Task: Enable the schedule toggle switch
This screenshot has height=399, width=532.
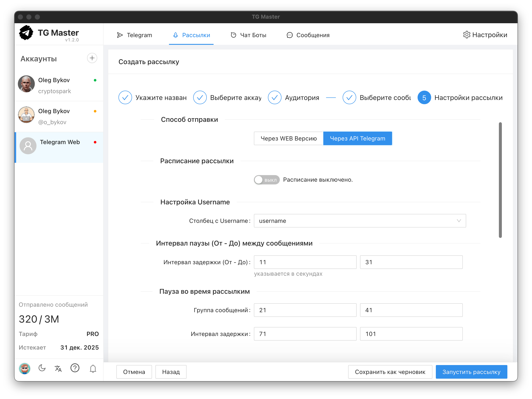Action: (x=266, y=180)
